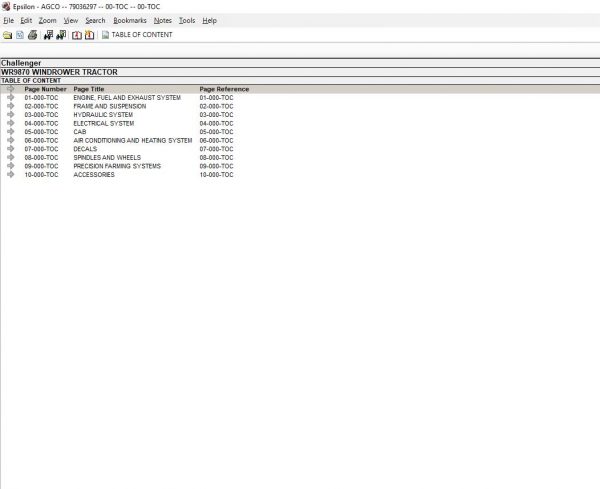Click the arrow for AIR CONDITIONING AND HEATING SYSTEM
This screenshot has width=600, height=489.
click(10, 140)
